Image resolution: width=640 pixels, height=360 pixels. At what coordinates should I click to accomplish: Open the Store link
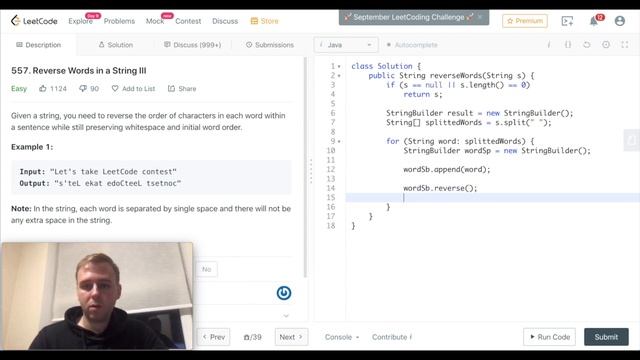[x=264, y=21]
